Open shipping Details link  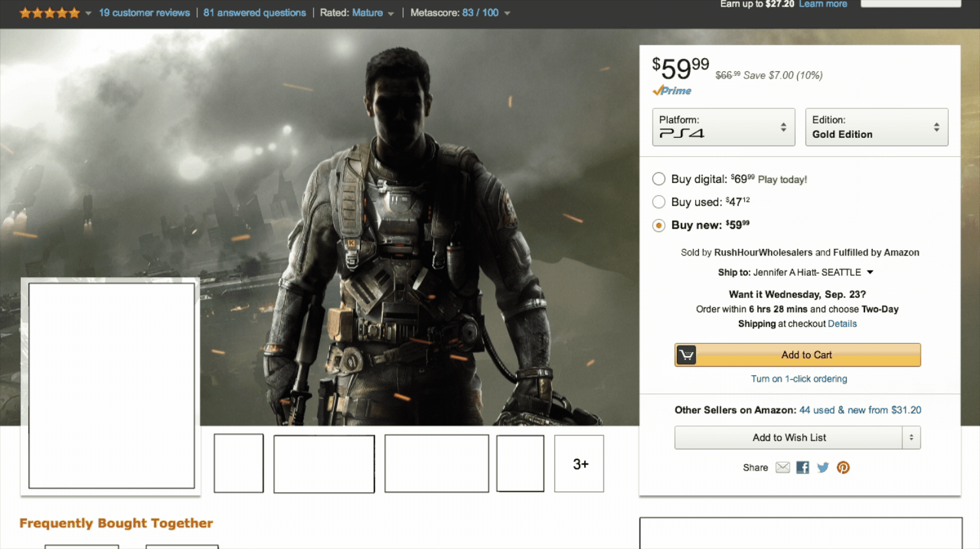(x=842, y=324)
